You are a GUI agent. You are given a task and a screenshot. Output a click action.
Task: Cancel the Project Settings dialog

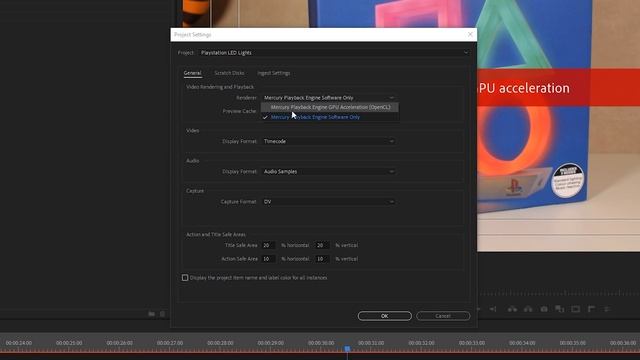coord(443,316)
